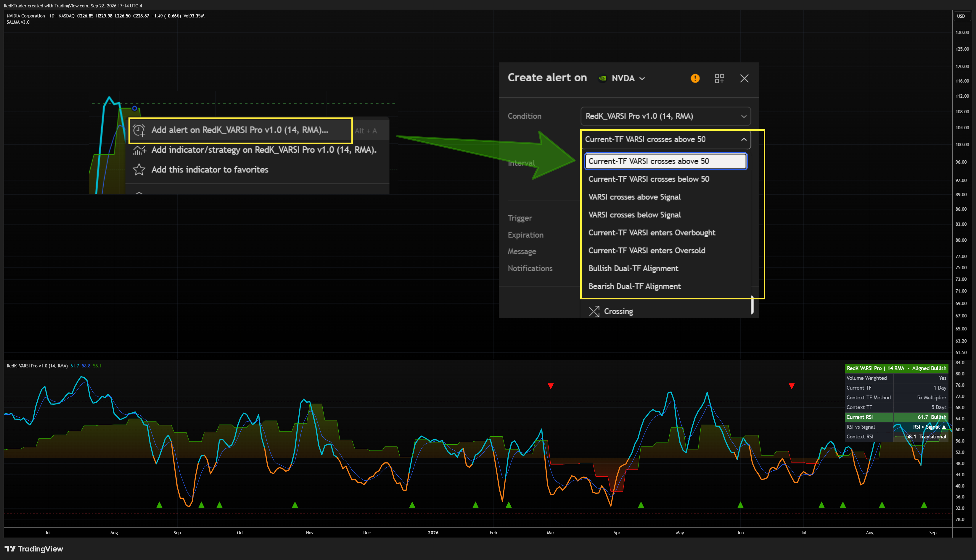
Task: Click the orange warning icon in alert dialog
Action: pyautogui.click(x=695, y=78)
